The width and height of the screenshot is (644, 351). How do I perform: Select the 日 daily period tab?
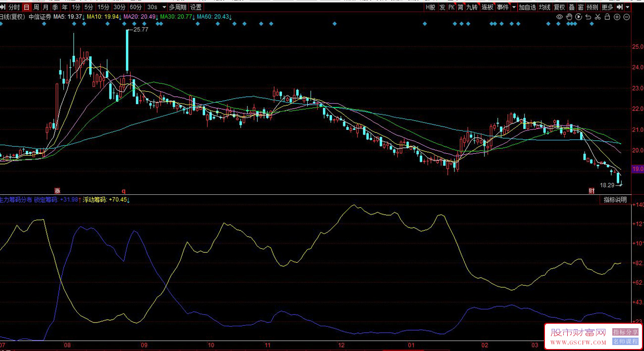point(26,7)
